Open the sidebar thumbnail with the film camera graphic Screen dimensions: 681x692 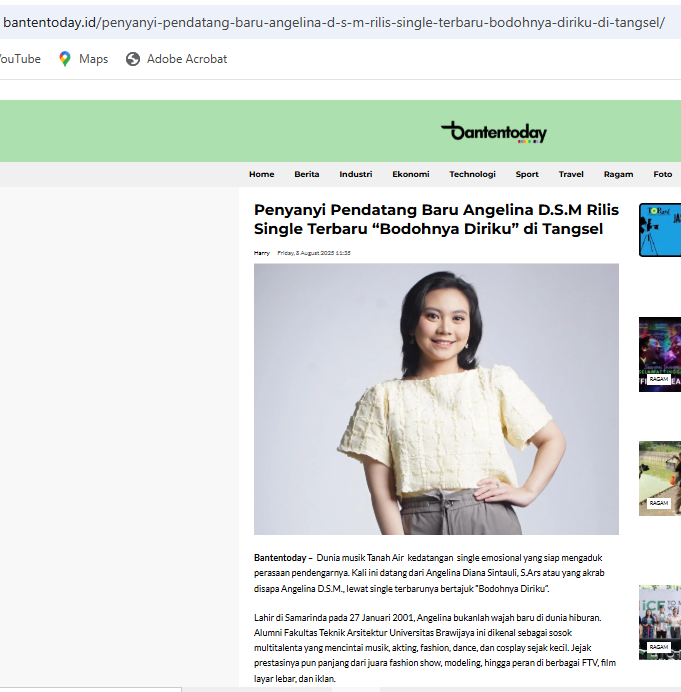click(659, 231)
